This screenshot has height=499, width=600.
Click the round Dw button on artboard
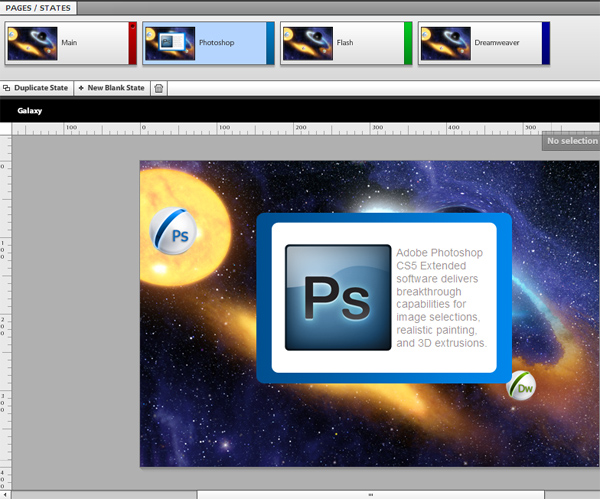pos(521,385)
